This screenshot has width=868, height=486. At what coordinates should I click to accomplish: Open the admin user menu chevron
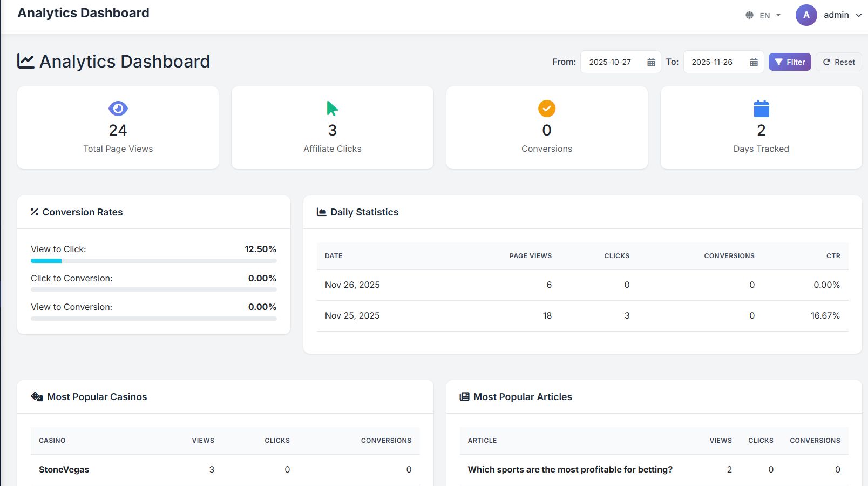click(x=858, y=15)
